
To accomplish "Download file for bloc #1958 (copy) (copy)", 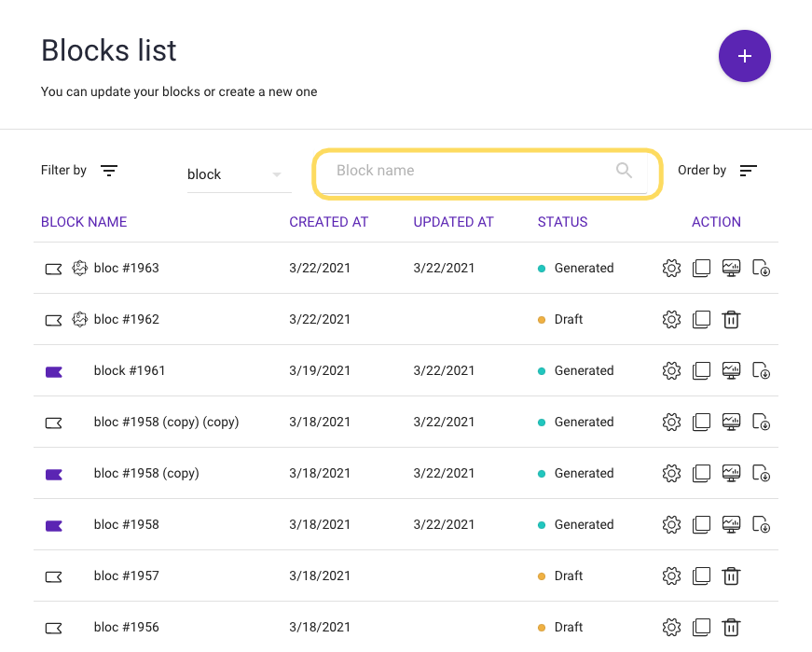I will pos(762,423).
